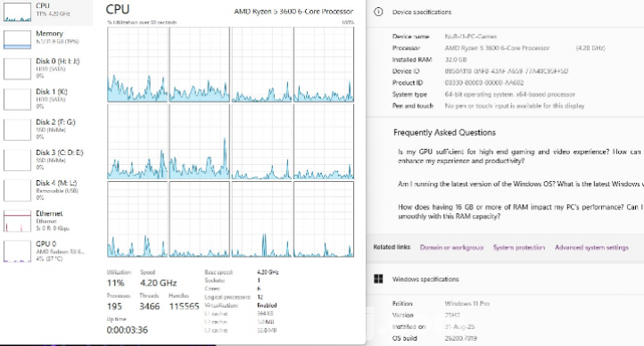
Task: Click the 195 processes value
Action: (x=114, y=306)
